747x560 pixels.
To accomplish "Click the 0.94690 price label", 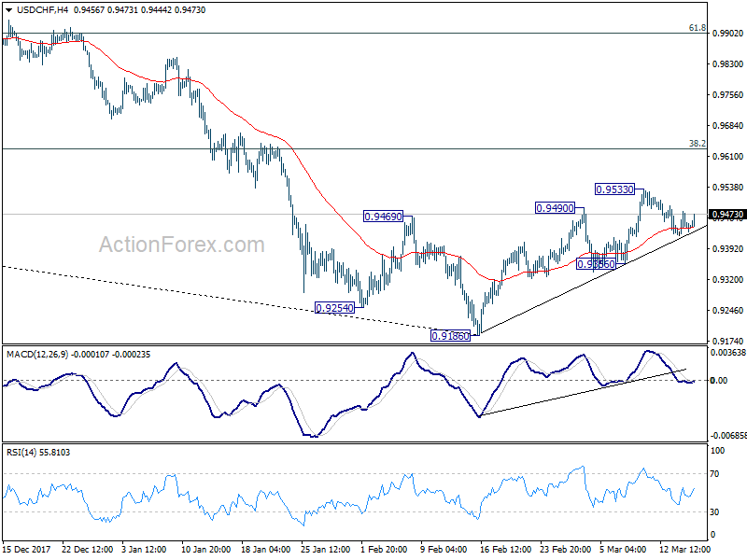I will coord(383,217).
